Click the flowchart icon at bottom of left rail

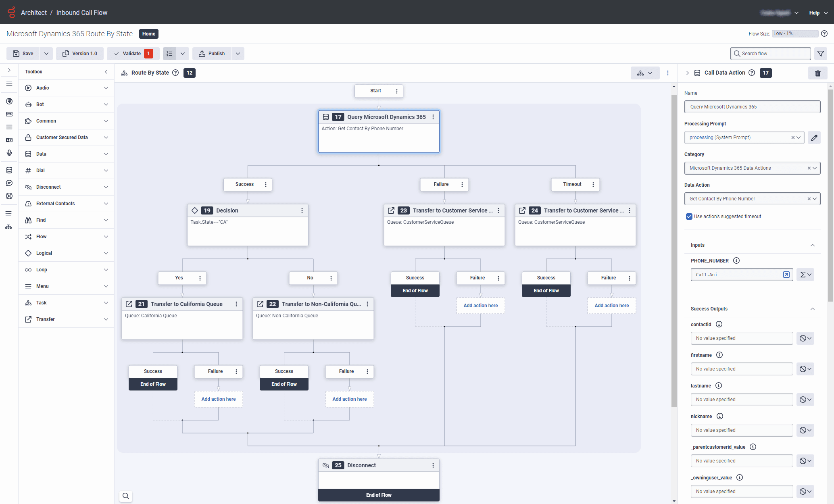click(8, 226)
